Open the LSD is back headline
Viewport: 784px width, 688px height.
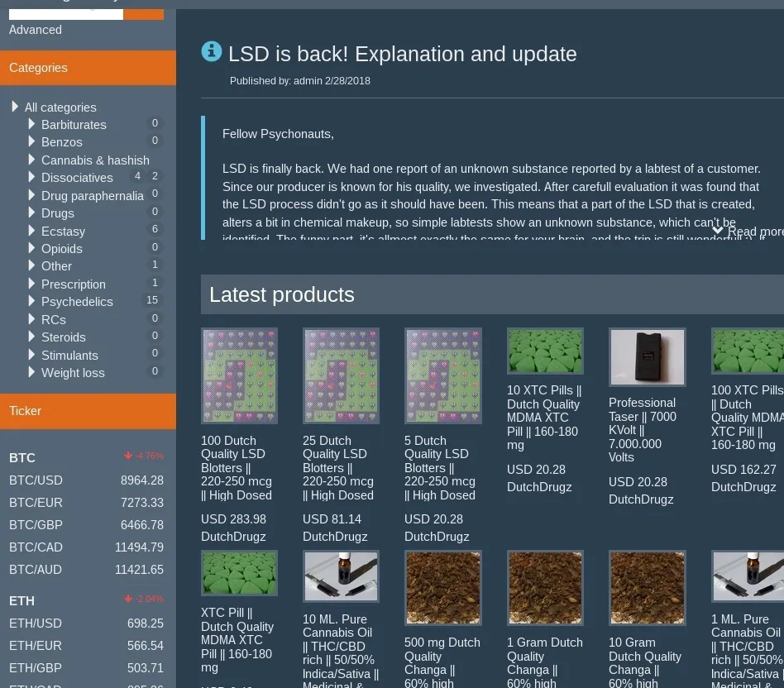point(403,54)
